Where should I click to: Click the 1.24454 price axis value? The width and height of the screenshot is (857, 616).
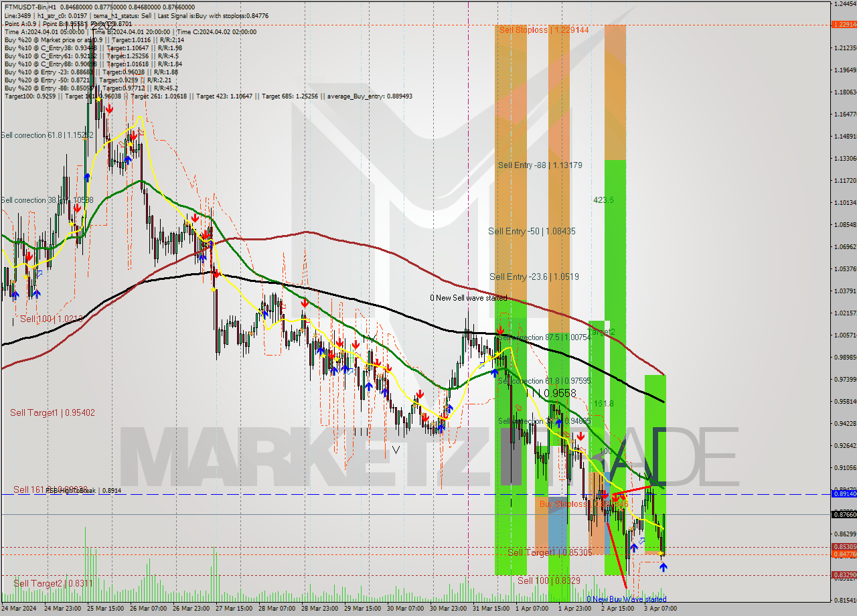tap(845, 3)
